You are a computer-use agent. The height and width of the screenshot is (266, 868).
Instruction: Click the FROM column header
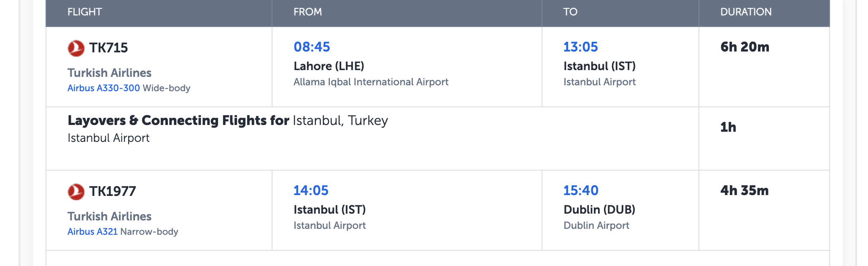[307, 12]
